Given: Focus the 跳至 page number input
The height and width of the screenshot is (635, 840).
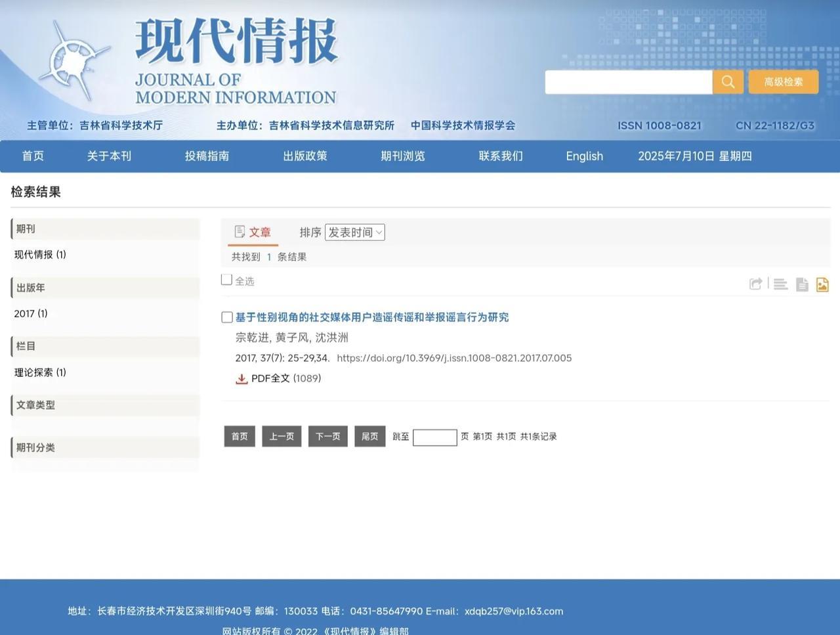Looking at the screenshot, I should click(435, 437).
